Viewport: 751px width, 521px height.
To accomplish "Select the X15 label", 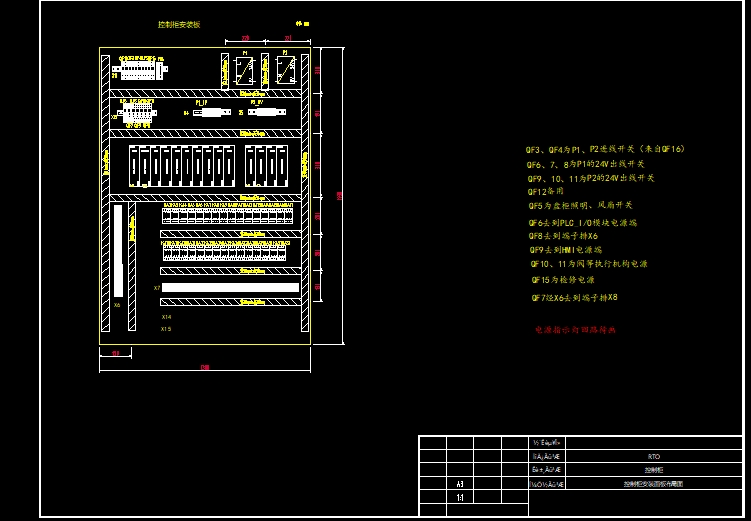I will 166,329.
